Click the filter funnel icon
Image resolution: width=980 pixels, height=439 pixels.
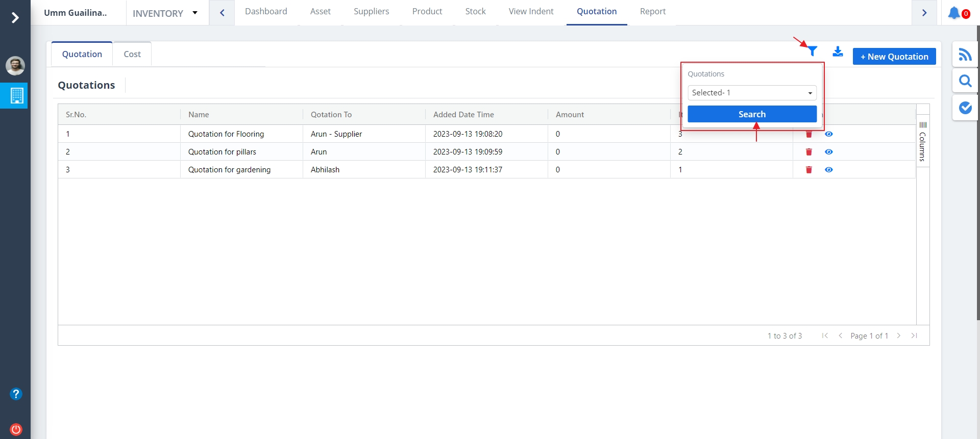(812, 51)
